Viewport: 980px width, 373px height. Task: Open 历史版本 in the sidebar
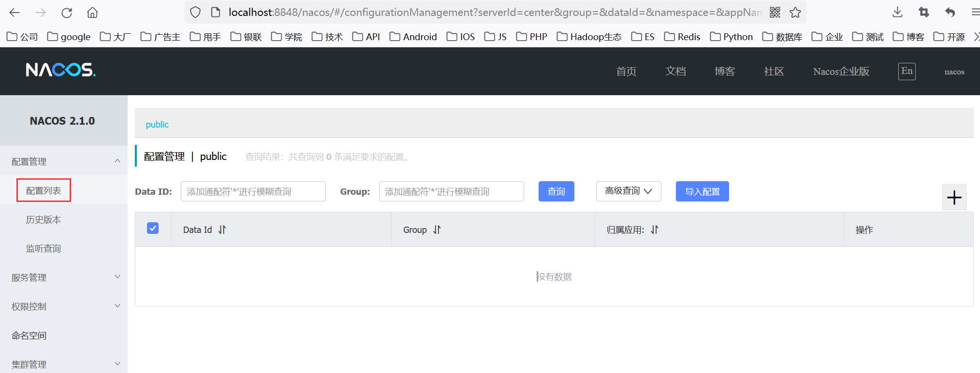click(44, 220)
